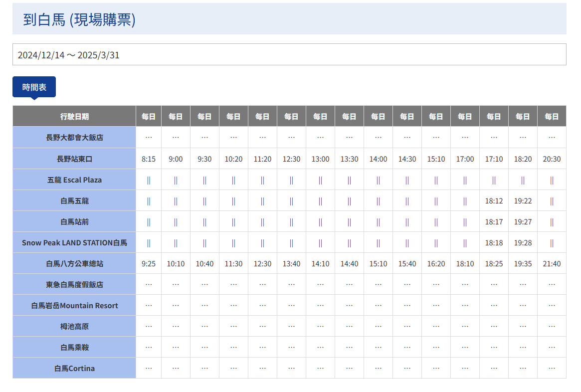Select the 白馬八方公車總站 row header

pyautogui.click(x=74, y=264)
